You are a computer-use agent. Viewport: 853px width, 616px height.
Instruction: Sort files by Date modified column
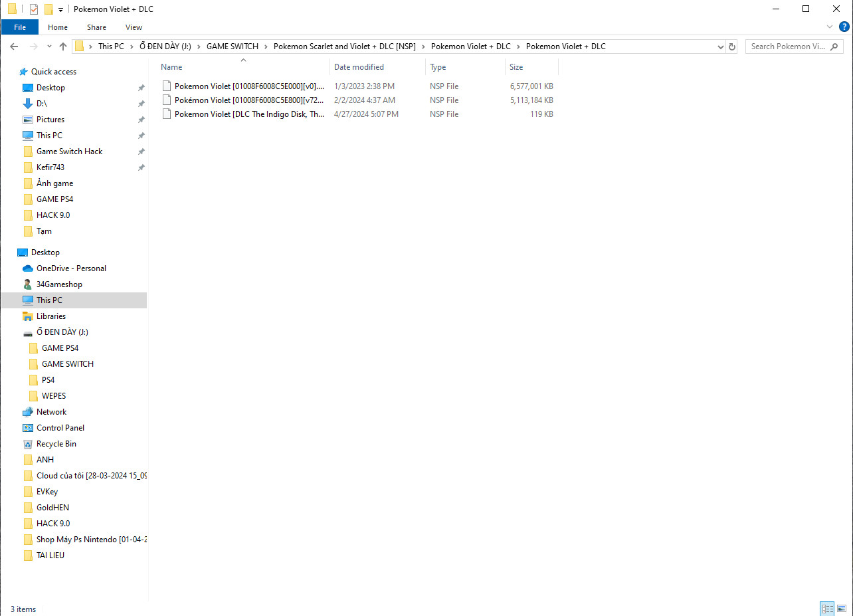click(377, 67)
